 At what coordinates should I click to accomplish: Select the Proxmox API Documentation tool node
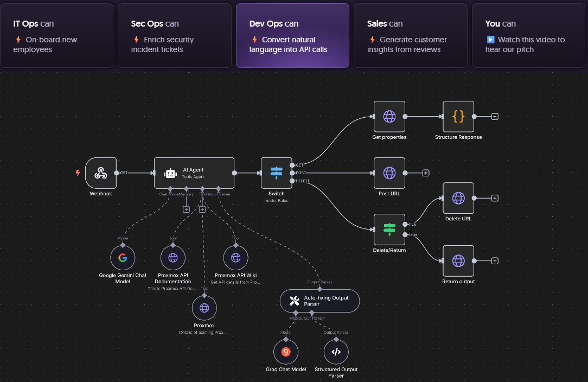click(173, 258)
